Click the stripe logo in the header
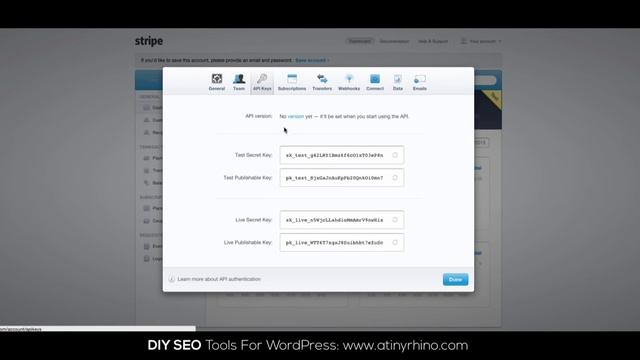 pyautogui.click(x=149, y=41)
